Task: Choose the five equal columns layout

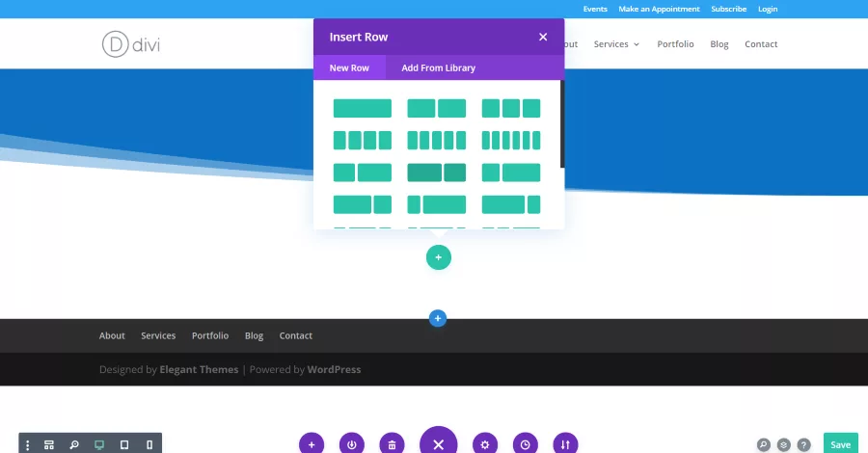Action: tap(436, 141)
